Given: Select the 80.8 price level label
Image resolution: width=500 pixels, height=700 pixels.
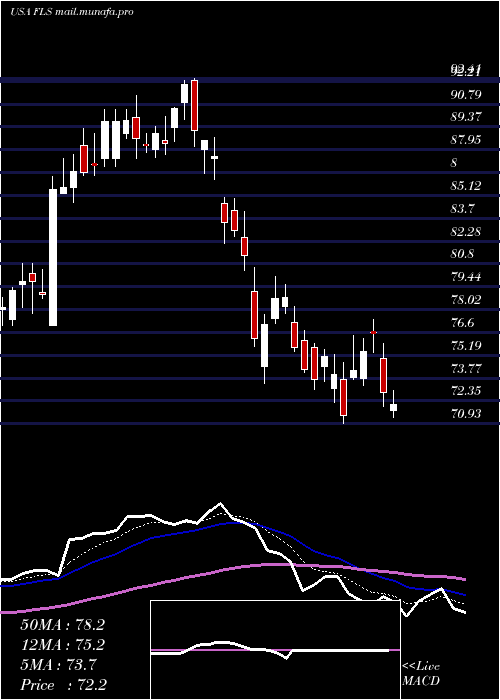Looking at the screenshot, I should pos(462,254).
